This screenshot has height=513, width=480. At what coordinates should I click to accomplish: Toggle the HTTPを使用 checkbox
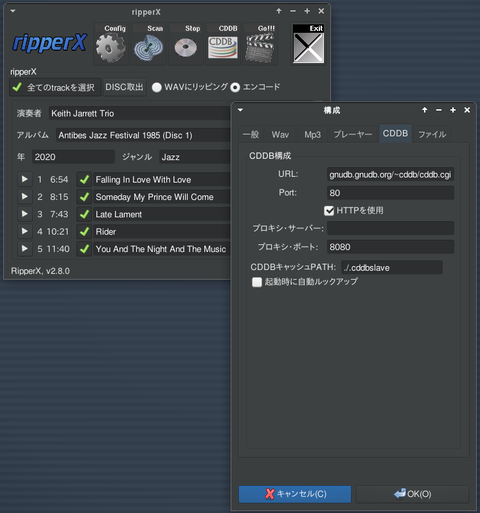tap(329, 211)
